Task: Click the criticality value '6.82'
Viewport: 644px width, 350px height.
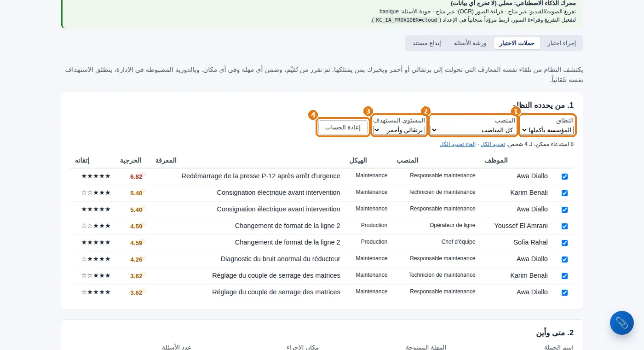Action: tap(136, 176)
